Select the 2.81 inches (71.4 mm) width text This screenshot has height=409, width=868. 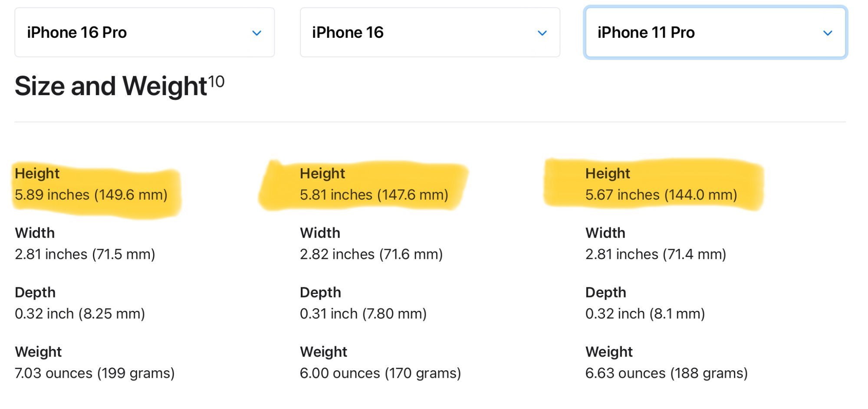655,254
